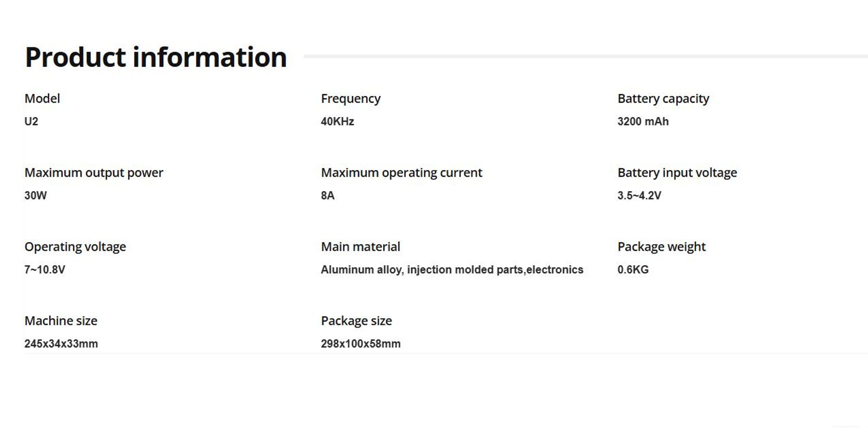Click the 3200 mAh value
Image resolution: width=868 pixels, height=428 pixels.
coord(643,121)
